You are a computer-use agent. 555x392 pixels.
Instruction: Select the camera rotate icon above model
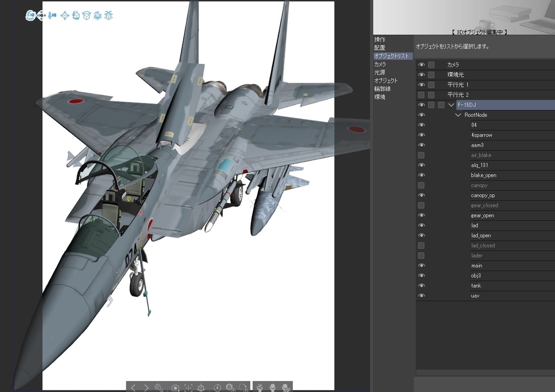click(x=30, y=15)
